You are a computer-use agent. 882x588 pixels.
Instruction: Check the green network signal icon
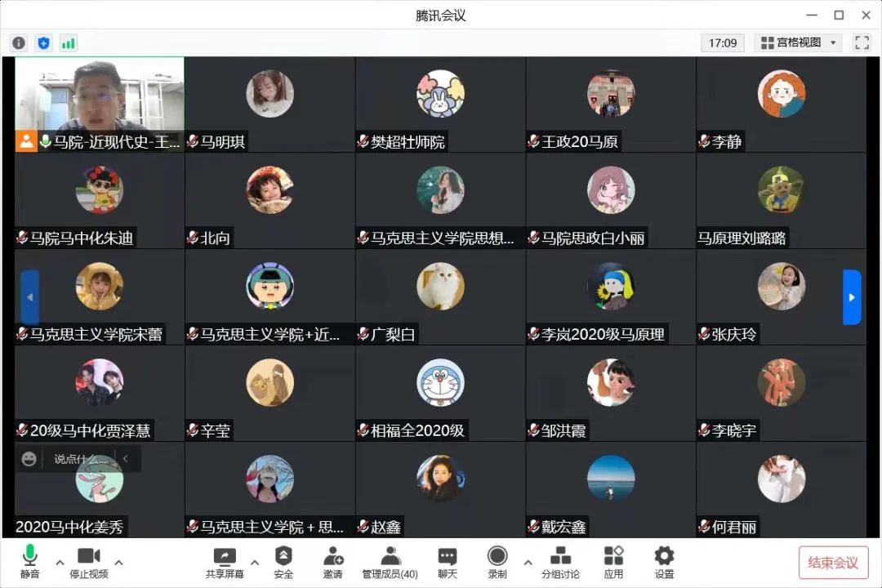tap(68, 42)
